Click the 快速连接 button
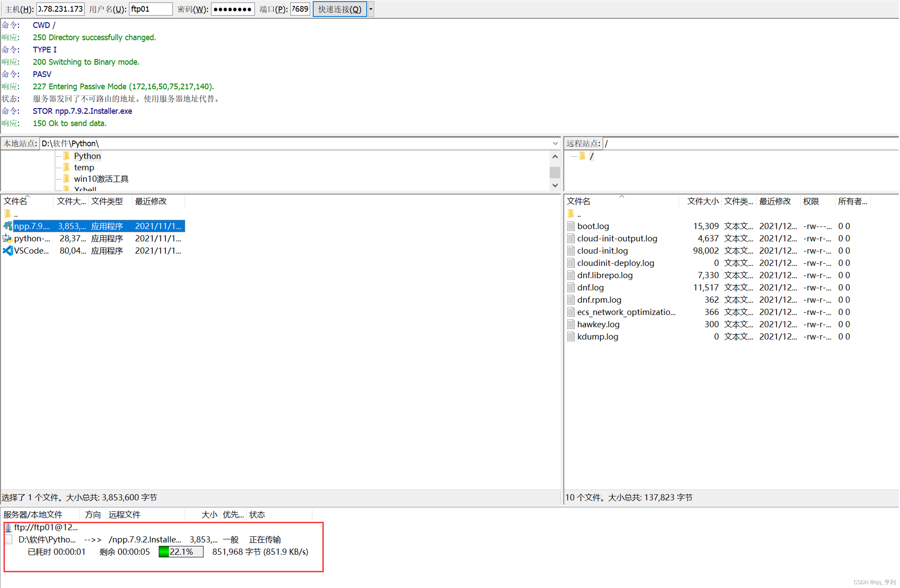This screenshot has width=900, height=588. tap(339, 9)
